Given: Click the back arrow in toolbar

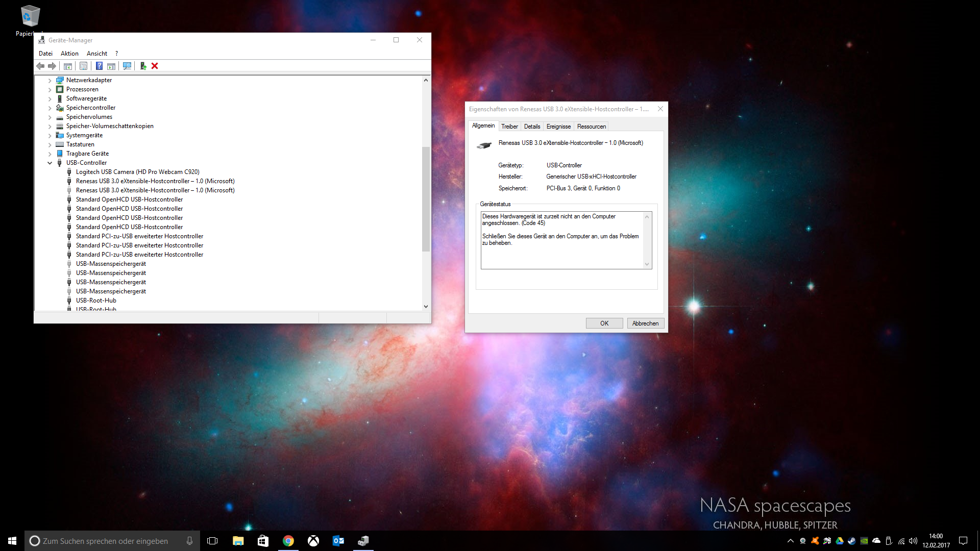Looking at the screenshot, I should coord(40,66).
